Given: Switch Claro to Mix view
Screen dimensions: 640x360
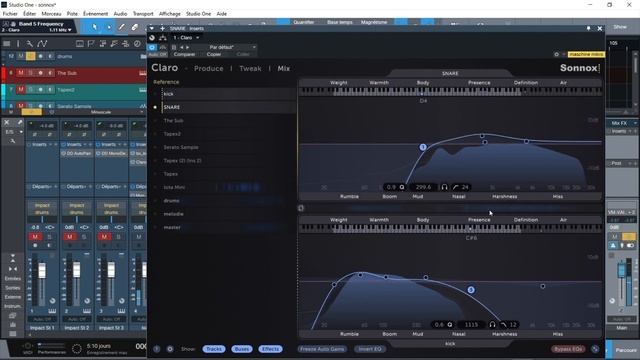Looking at the screenshot, I should (284, 69).
